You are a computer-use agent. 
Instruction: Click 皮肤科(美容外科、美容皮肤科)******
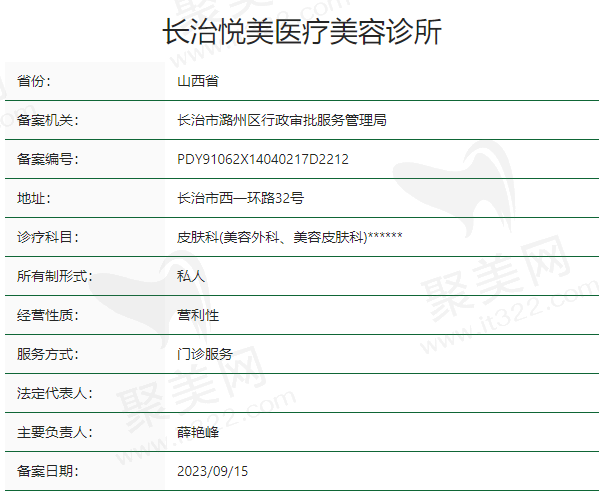(290, 237)
